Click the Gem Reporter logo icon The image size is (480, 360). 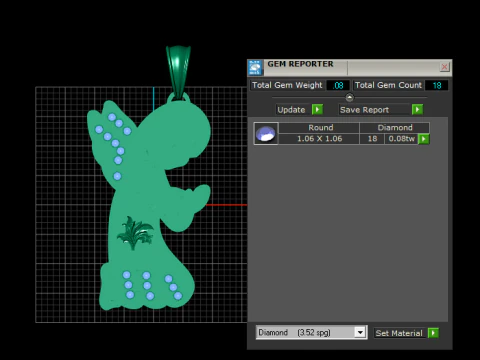[x=255, y=68]
